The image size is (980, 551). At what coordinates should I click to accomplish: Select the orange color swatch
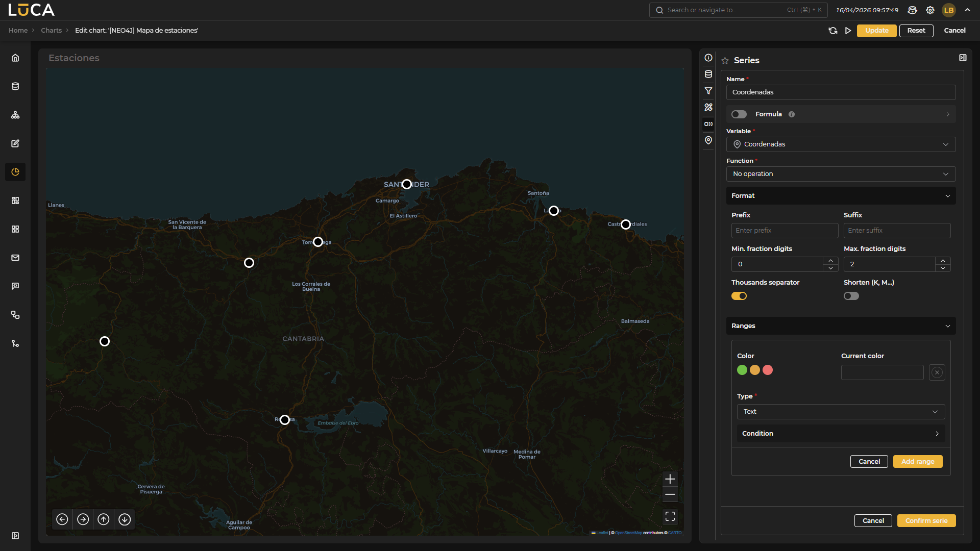755,370
